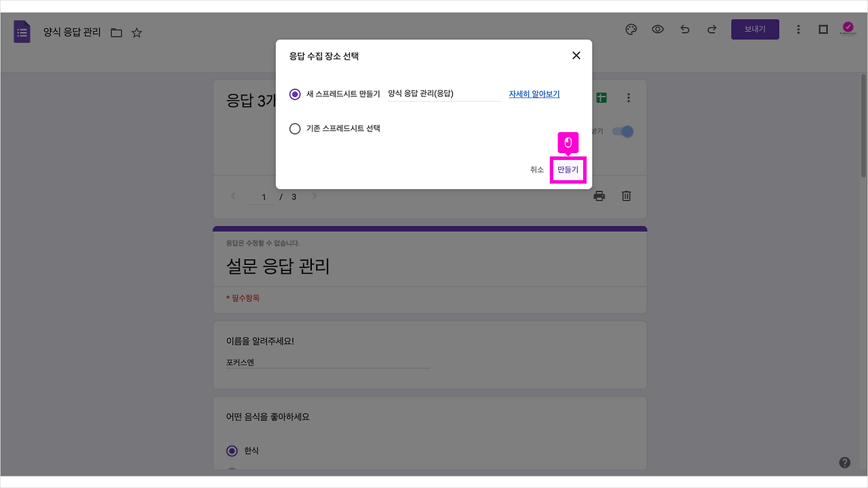Click the 만들기 button to create spreadsheet
Screen dimensions: 868x488
[568, 169]
